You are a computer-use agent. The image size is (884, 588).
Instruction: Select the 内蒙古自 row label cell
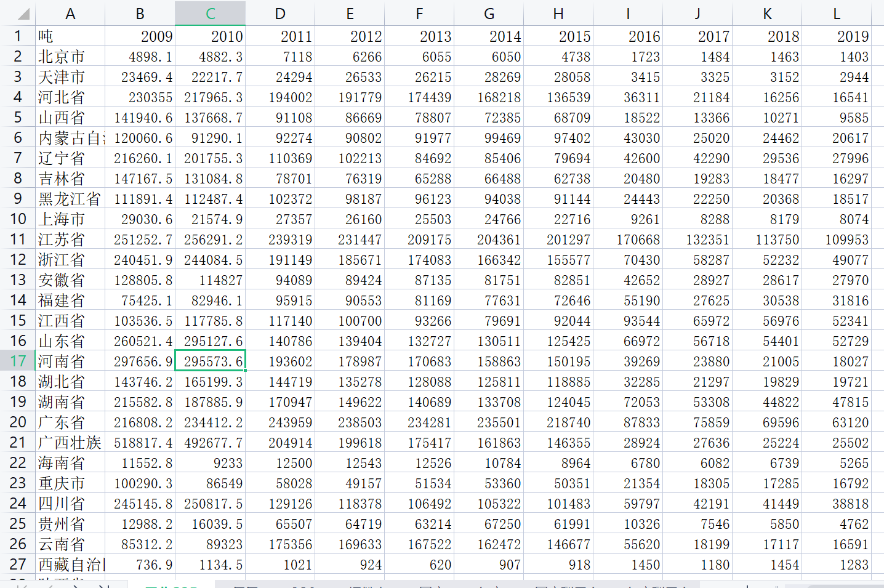(70, 138)
